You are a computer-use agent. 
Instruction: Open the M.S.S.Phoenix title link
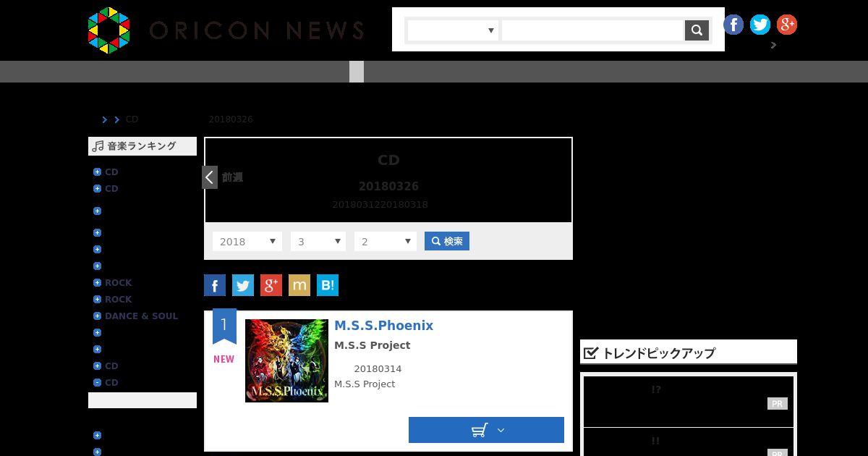(x=383, y=326)
